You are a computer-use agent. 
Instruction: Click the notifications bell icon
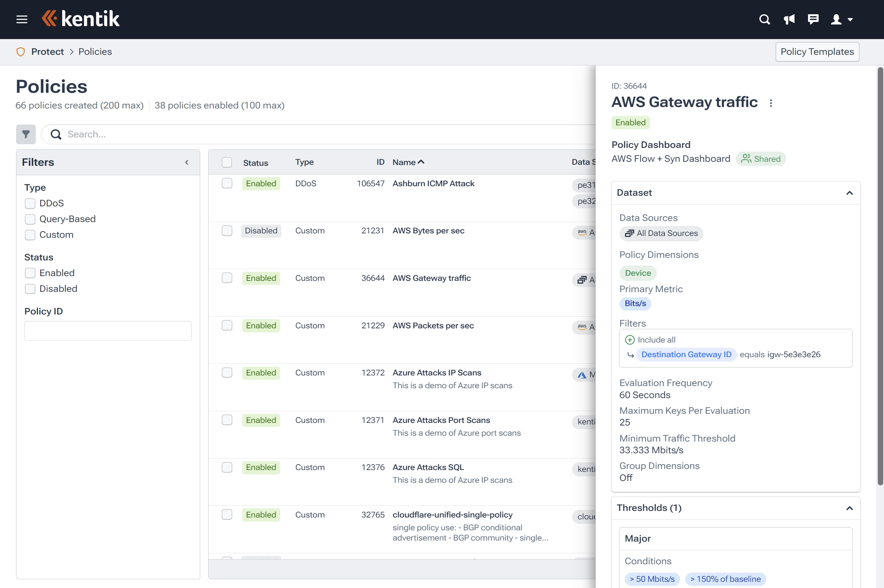[x=789, y=19]
